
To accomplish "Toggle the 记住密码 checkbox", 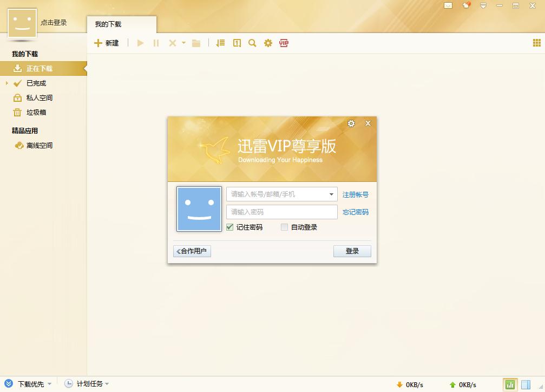I will click(230, 227).
